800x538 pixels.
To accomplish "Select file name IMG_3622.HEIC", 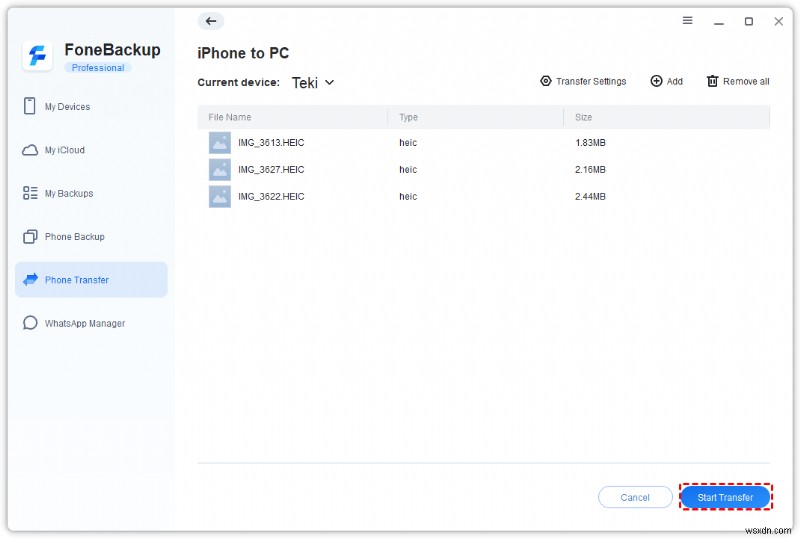I will (271, 197).
